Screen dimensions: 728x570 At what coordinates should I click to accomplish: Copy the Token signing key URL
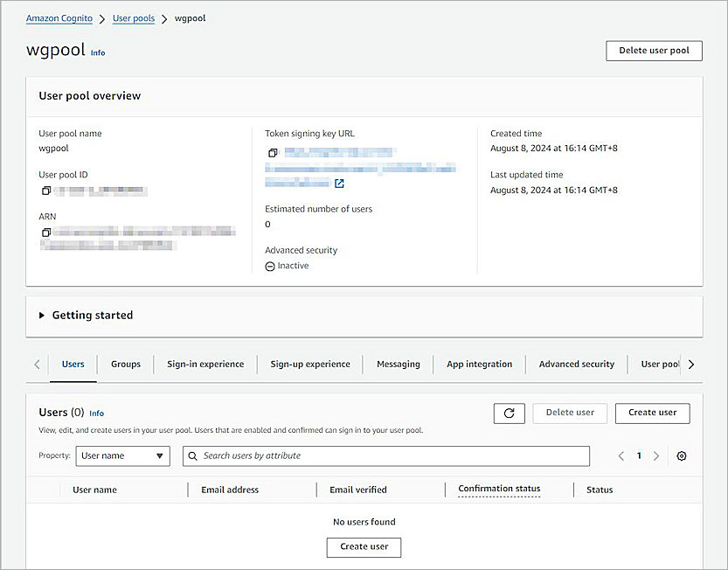(272, 152)
